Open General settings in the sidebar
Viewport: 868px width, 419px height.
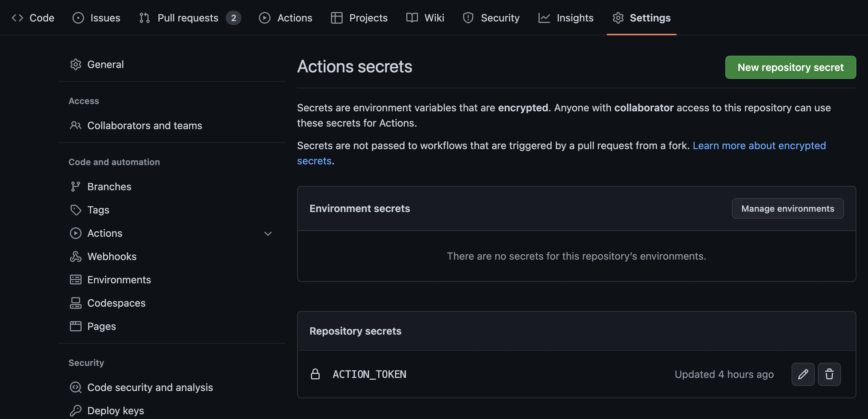coord(105,64)
